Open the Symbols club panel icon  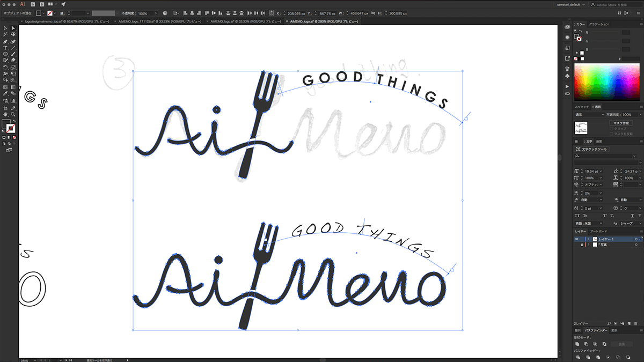click(x=567, y=77)
